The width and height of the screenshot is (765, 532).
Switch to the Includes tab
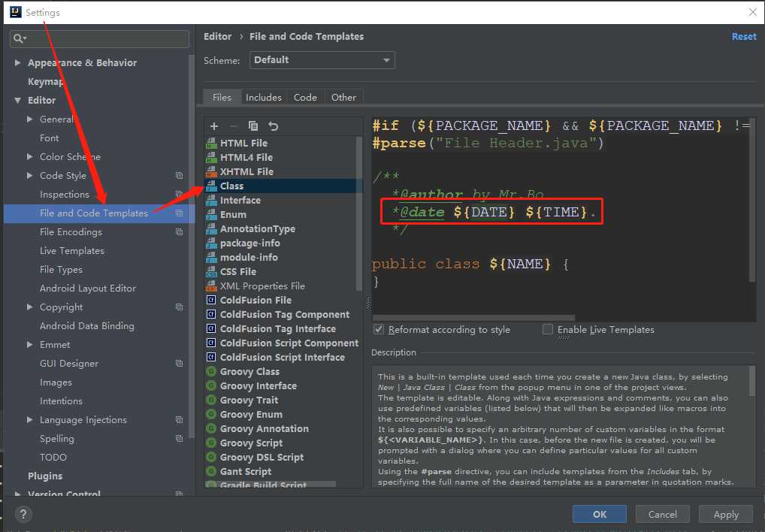pyautogui.click(x=264, y=97)
